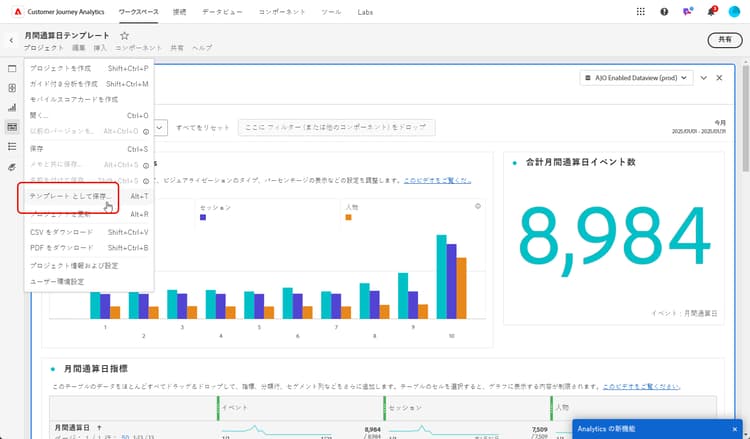Select the bottom left rail icon
This screenshot has width=750, height=439.
[x=12, y=167]
